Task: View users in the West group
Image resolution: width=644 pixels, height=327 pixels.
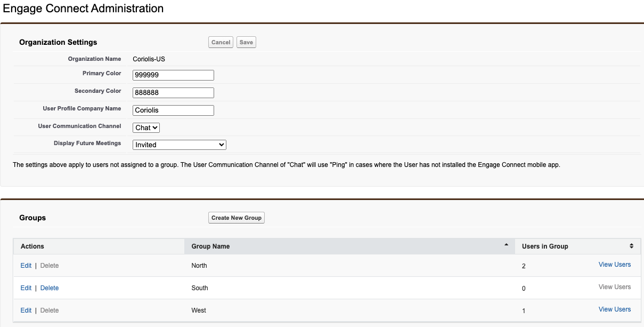Action: [x=614, y=309]
